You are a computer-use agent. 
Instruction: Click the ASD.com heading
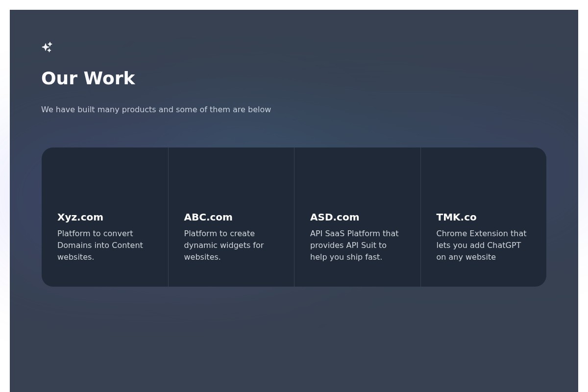tap(335, 217)
